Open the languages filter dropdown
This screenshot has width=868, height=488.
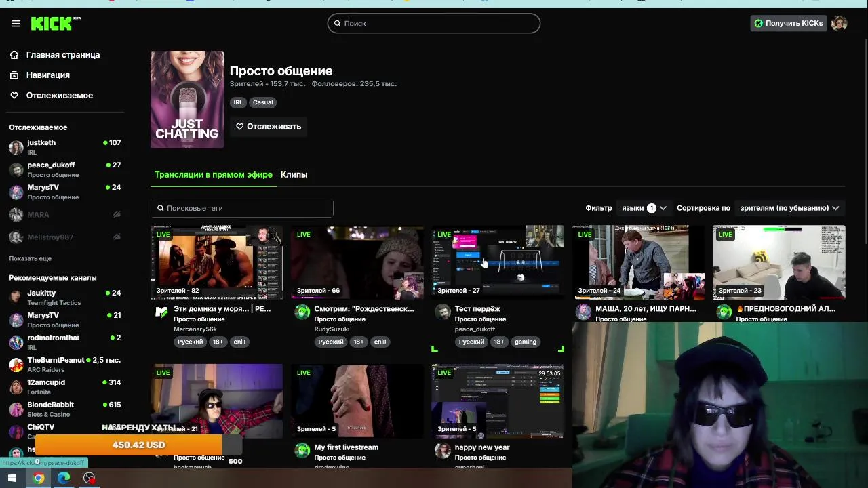point(644,208)
